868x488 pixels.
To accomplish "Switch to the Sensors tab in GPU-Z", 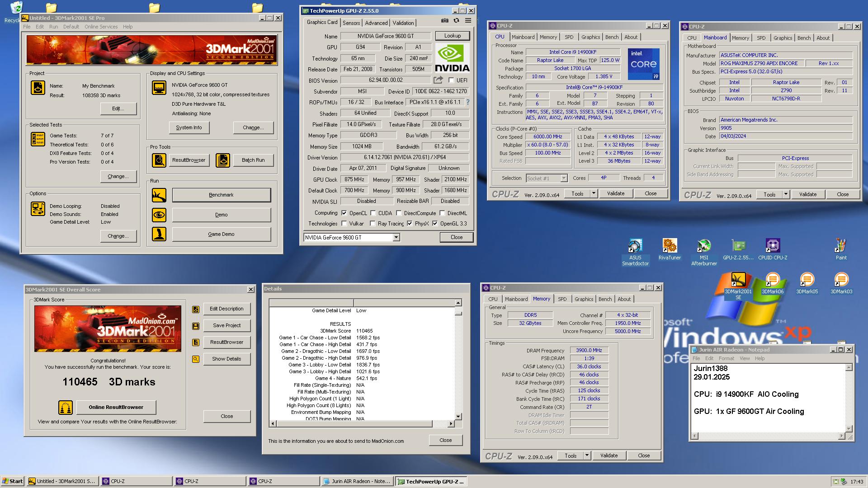I will [351, 23].
